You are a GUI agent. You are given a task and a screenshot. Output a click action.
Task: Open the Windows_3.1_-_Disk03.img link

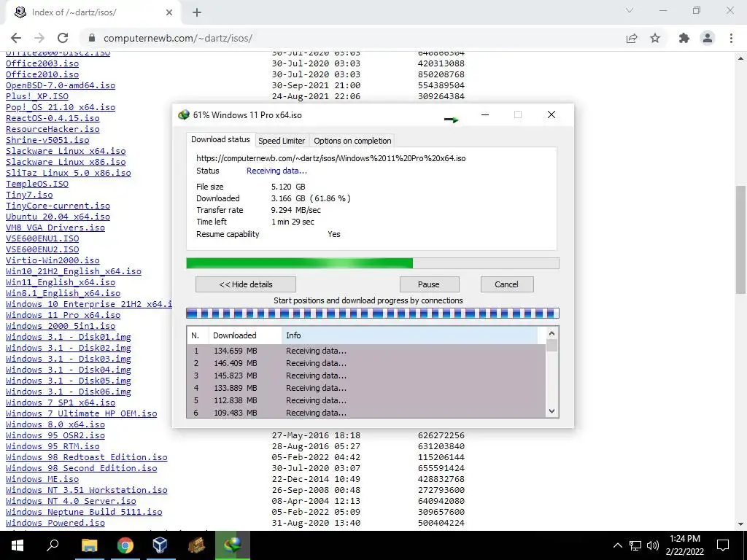pyautogui.click(x=69, y=359)
